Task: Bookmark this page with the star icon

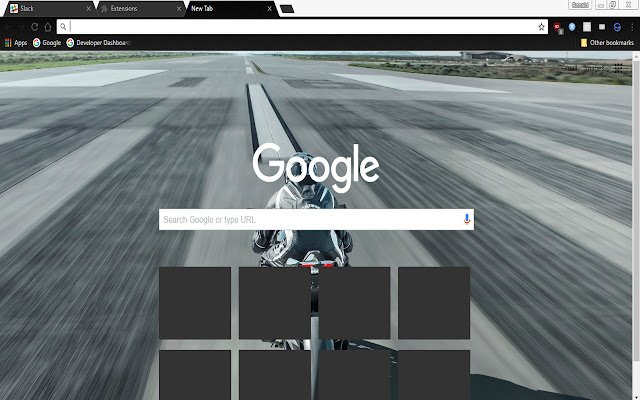Action: [541, 27]
